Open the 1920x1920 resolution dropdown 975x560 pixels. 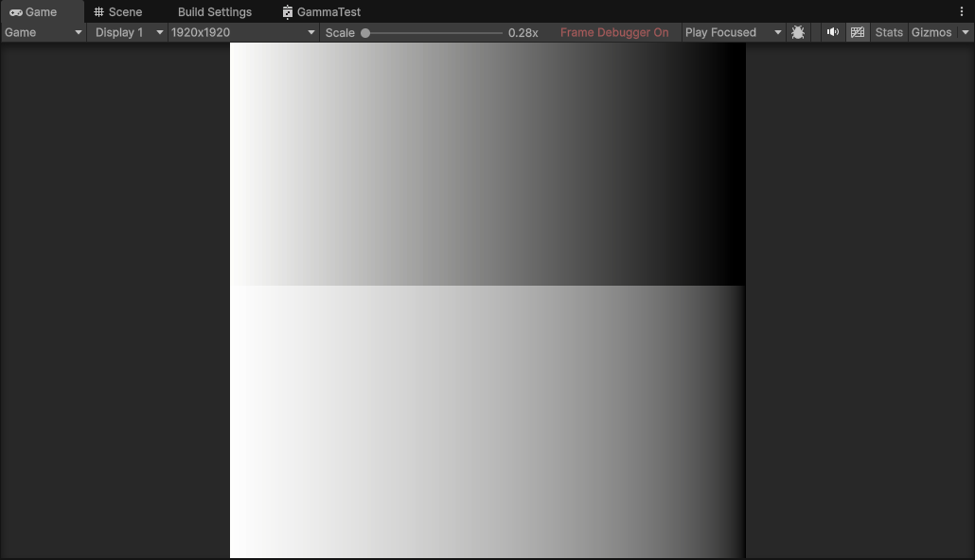tap(243, 32)
